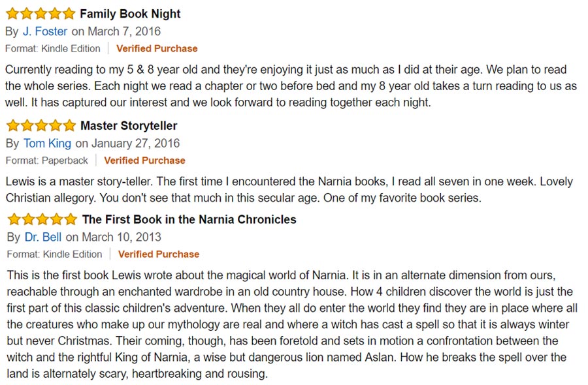Click the date March 10, 2013

[122, 237]
